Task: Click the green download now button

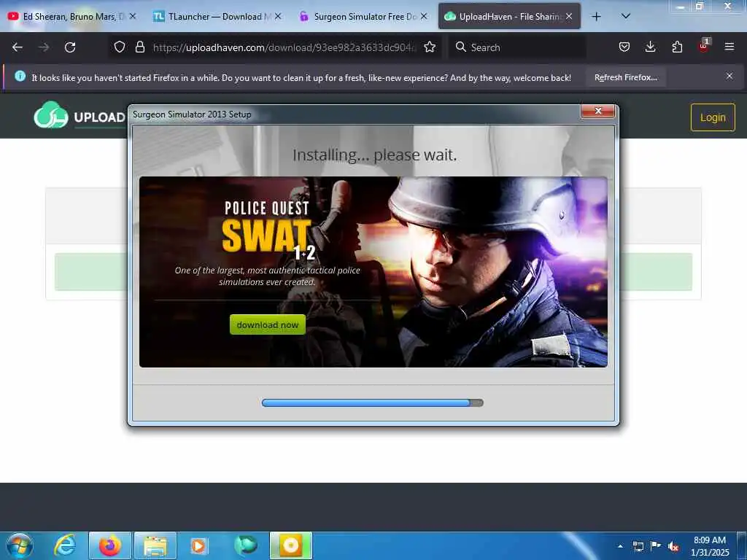Action: pyautogui.click(x=267, y=324)
